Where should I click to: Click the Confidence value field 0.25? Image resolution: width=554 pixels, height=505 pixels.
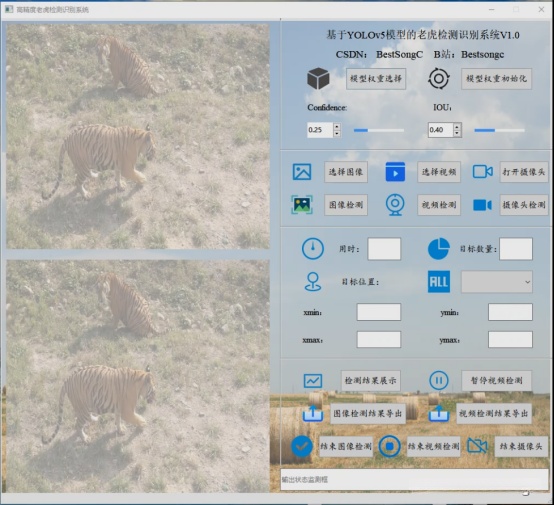pos(320,130)
